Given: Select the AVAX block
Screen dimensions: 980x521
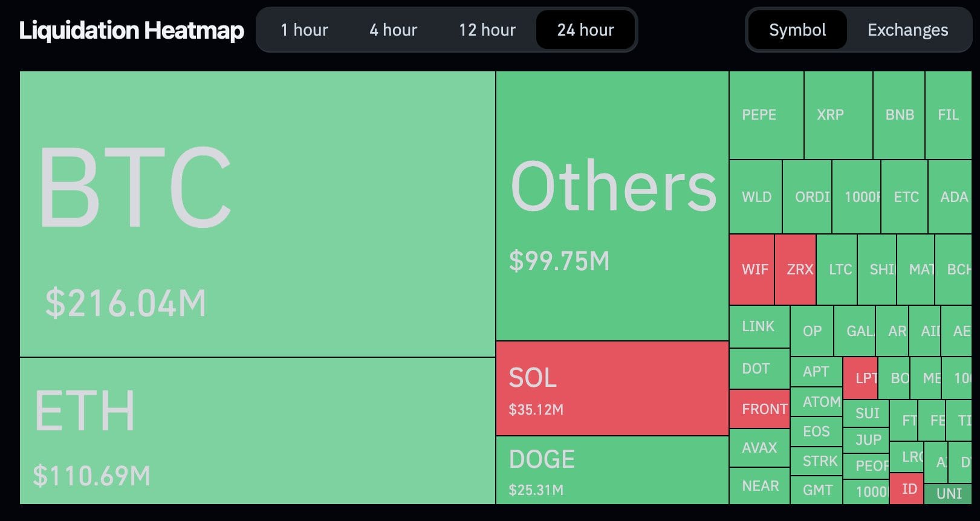Looking at the screenshot, I should point(759,447).
